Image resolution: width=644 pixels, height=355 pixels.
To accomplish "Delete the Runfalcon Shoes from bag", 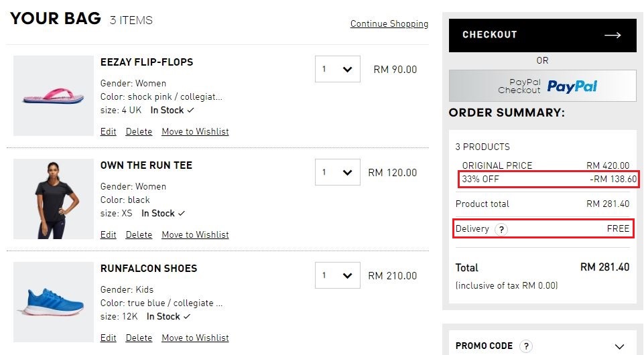I will click(139, 338).
